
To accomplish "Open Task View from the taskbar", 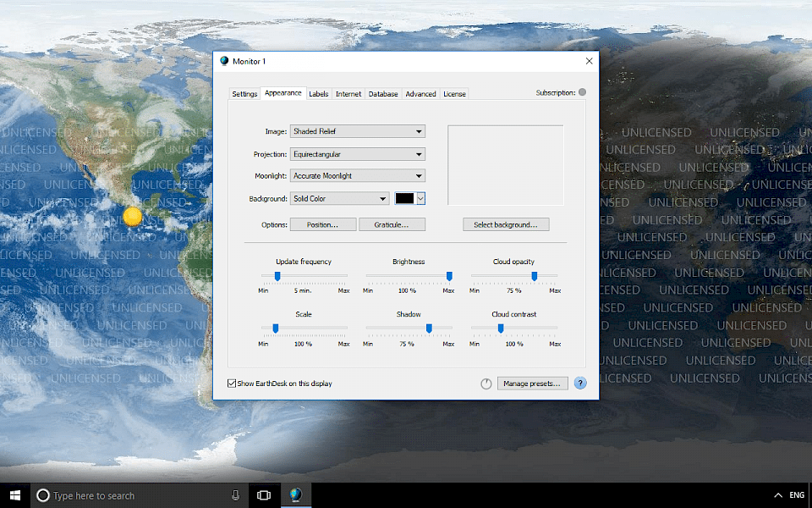I will click(x=264, y=495).
